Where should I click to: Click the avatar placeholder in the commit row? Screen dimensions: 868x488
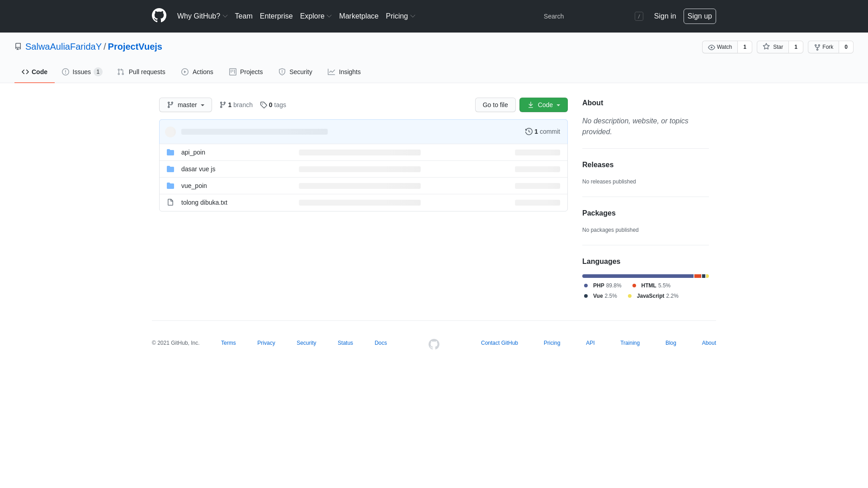[x=170, y=132]
